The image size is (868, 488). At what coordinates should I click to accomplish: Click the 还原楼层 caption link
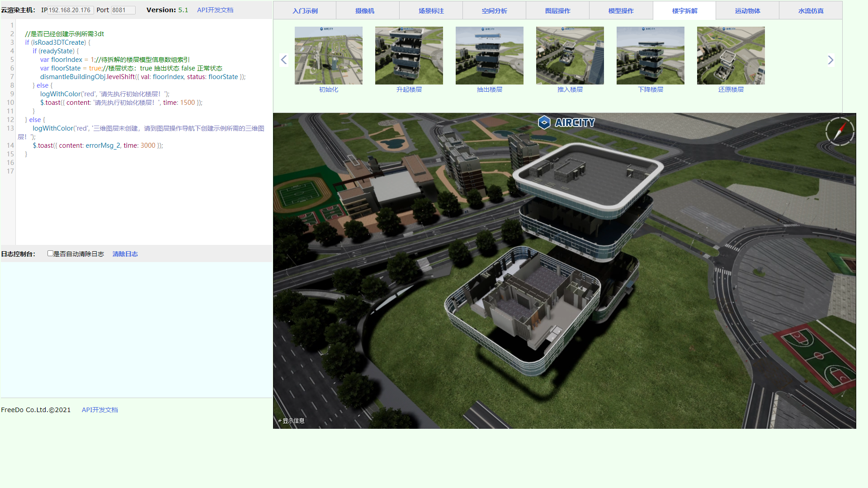[x=731, y=89]
